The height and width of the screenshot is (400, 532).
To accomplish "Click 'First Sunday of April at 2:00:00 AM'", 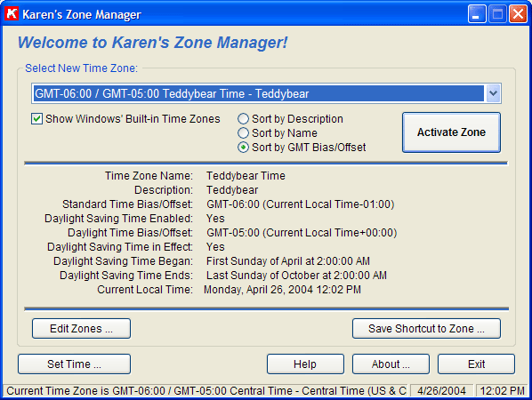I will pos(288,261).
